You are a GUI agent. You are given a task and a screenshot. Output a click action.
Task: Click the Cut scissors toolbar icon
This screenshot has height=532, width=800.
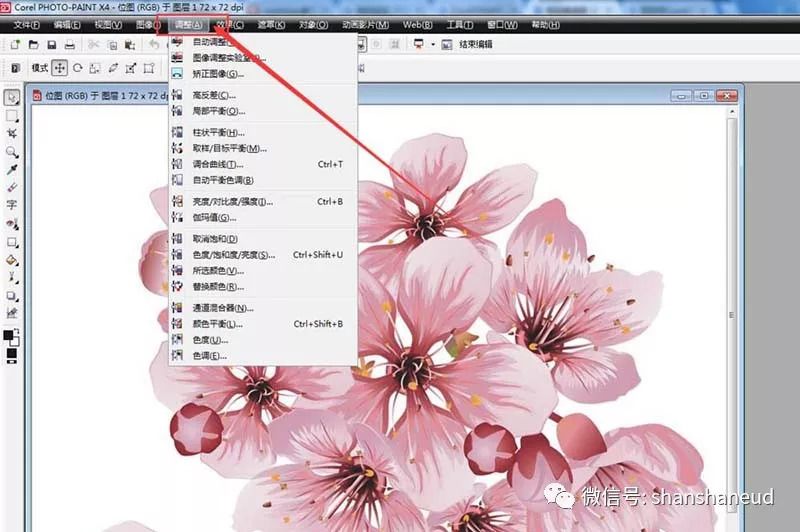pos(93,45)
